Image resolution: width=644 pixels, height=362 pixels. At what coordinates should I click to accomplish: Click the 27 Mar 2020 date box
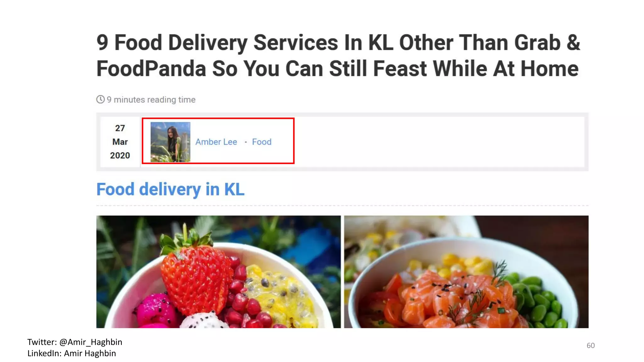tap(120, 142)
